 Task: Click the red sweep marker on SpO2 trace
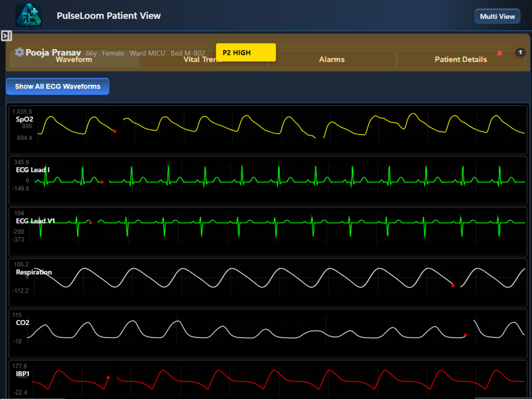(x=115, y=131)
